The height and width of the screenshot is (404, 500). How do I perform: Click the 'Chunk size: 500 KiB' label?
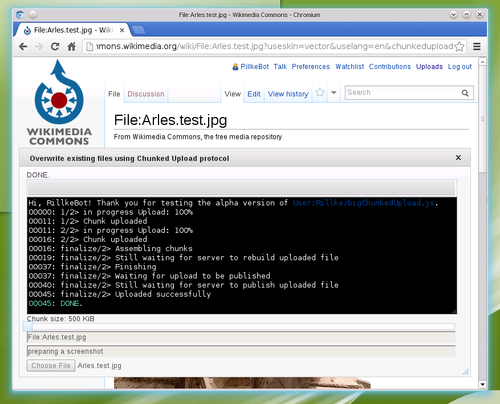[x=61, y=319]
